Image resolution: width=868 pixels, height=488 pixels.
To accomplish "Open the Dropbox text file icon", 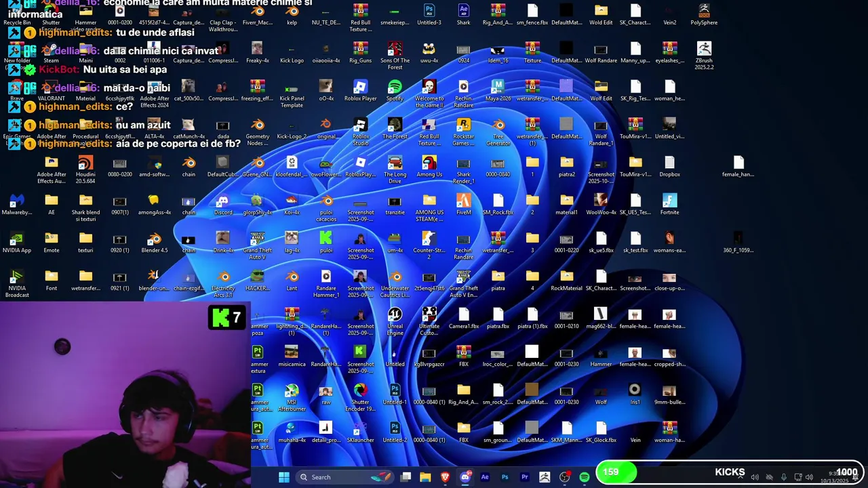I will [x=669, y=167].
